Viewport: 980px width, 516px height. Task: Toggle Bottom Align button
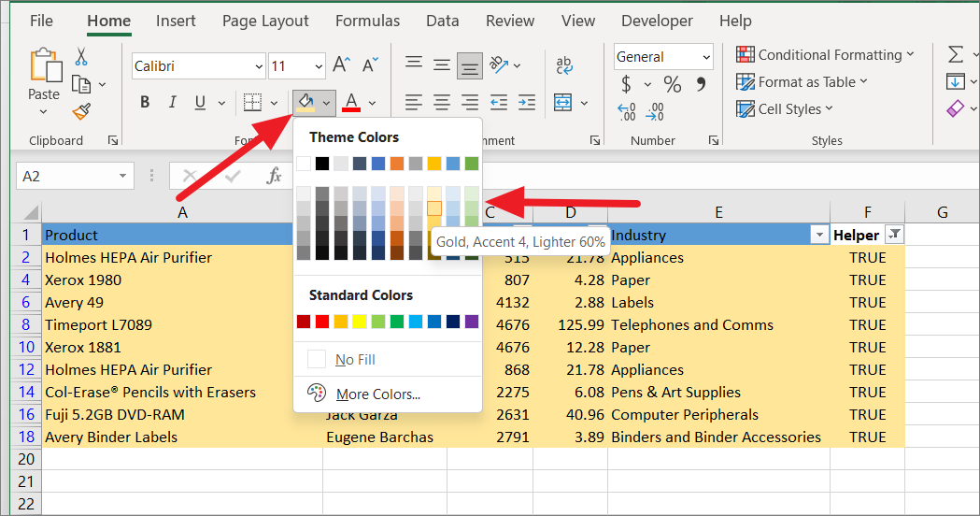[x=469, y=65]
